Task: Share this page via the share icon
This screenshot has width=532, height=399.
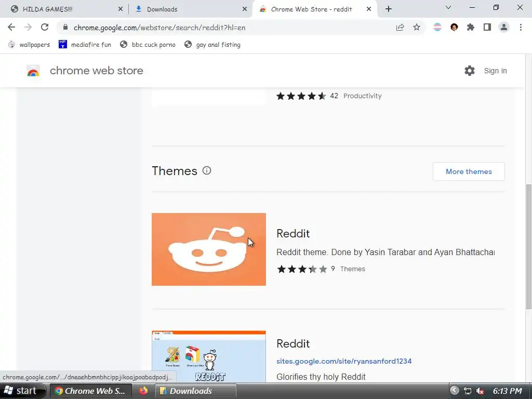Action: [x=400, y=28]
